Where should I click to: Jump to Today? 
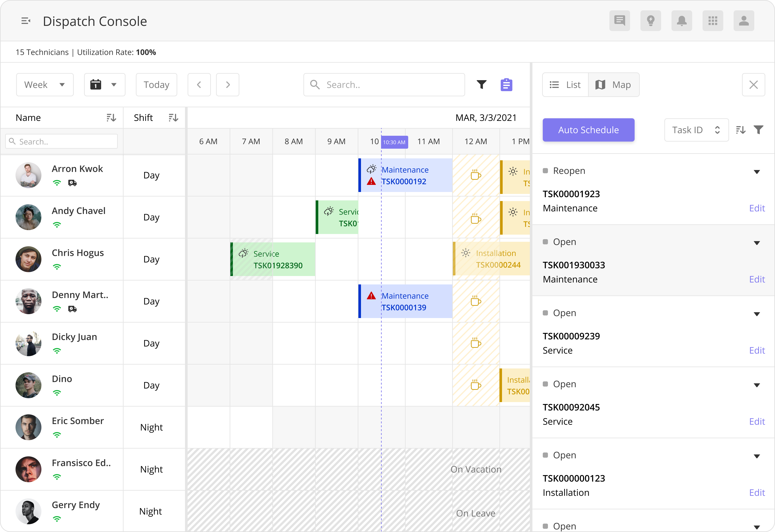pos(157,85)
